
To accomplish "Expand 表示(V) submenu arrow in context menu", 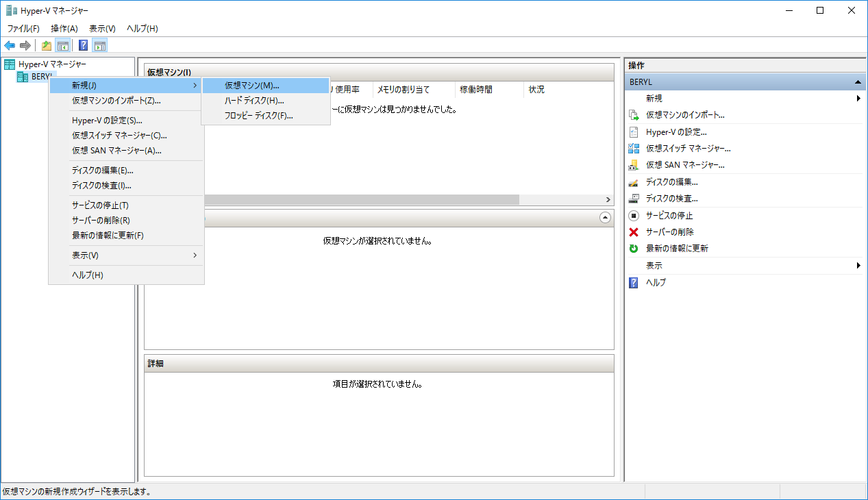I will 195,255.
